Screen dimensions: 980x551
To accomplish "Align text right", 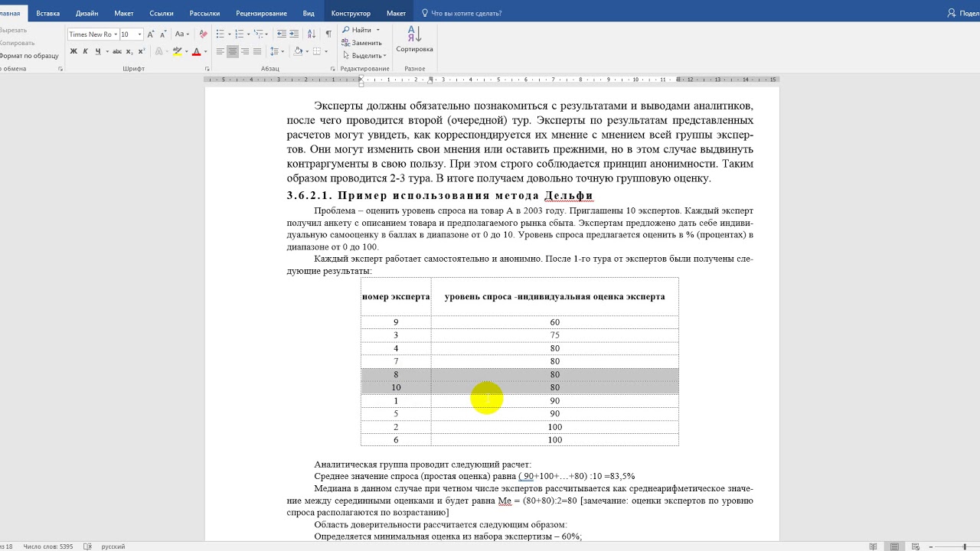I will 245,51.
